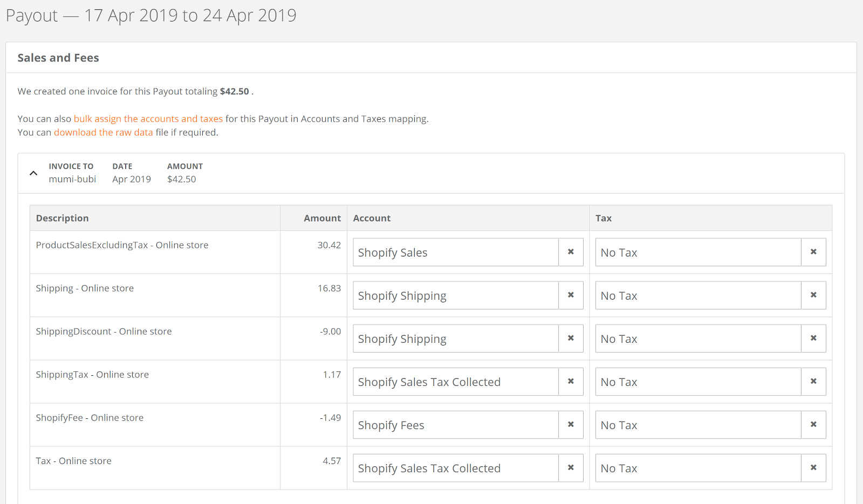Clear the ProductSalesExcludingTax row's No Tax selection

(x=813, y=252)
